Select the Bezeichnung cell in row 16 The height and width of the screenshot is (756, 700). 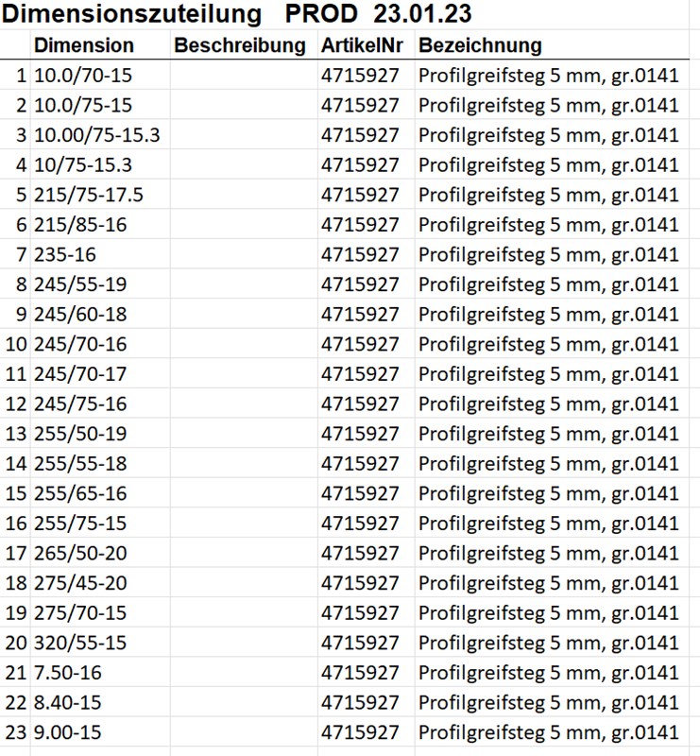(549, 524)
